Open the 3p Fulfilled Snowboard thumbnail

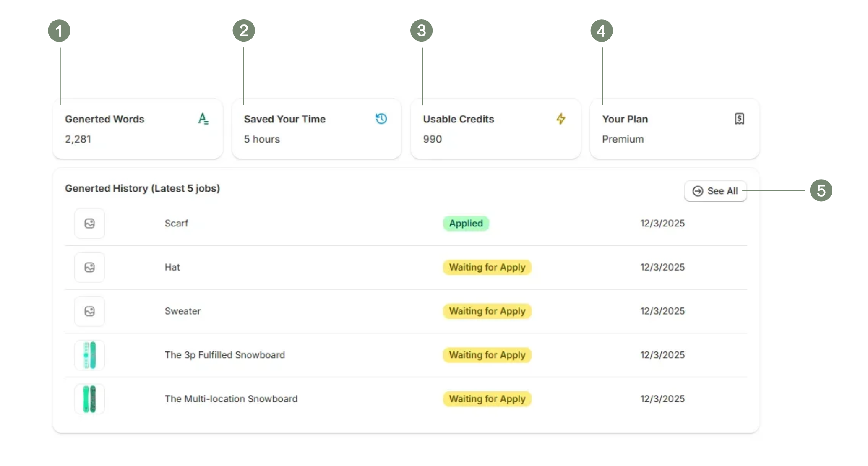pos(89,355)
